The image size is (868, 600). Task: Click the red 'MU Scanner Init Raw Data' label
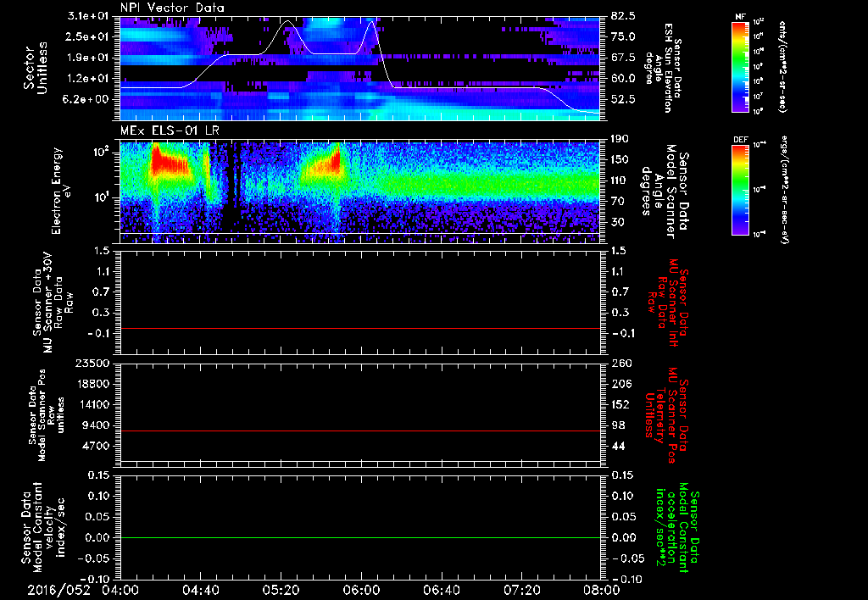coord(668,303)
